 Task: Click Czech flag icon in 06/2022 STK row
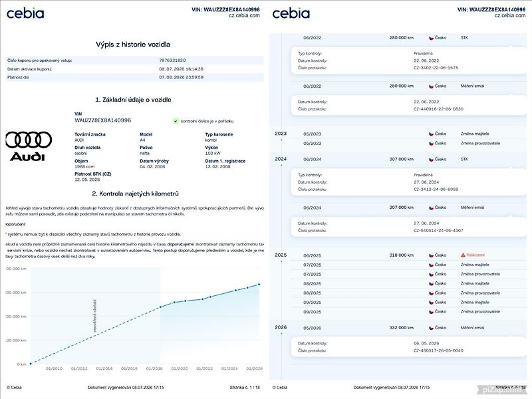pyautogui.click(x=432, y=38)
